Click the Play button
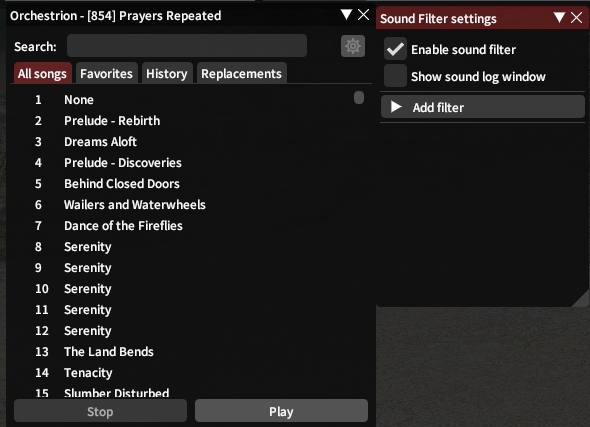Screen dimensions: 590x427 click(x=281, y=411)
